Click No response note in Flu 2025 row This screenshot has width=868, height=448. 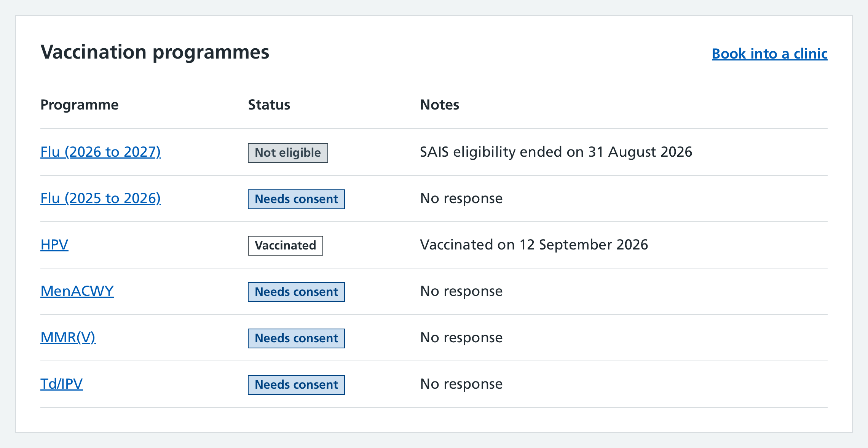[x=461, y=199]
